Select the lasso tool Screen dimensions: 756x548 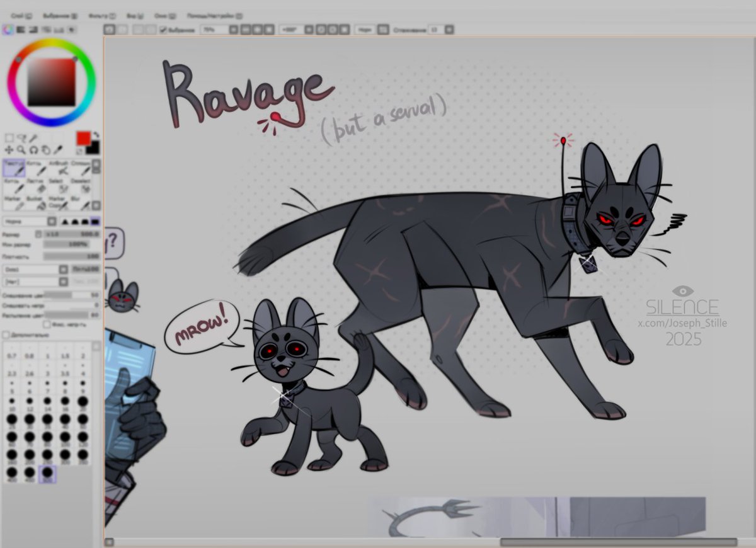(x=22, y=138)
